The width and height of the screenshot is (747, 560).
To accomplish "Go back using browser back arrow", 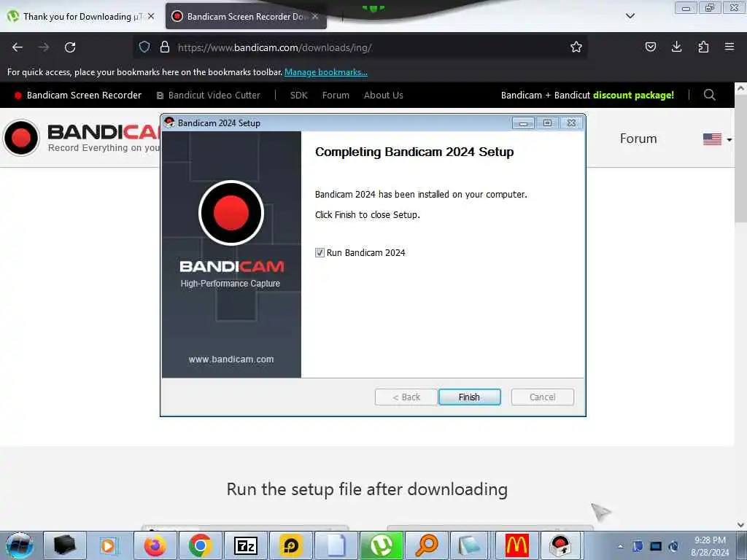I will pos(18,47).
